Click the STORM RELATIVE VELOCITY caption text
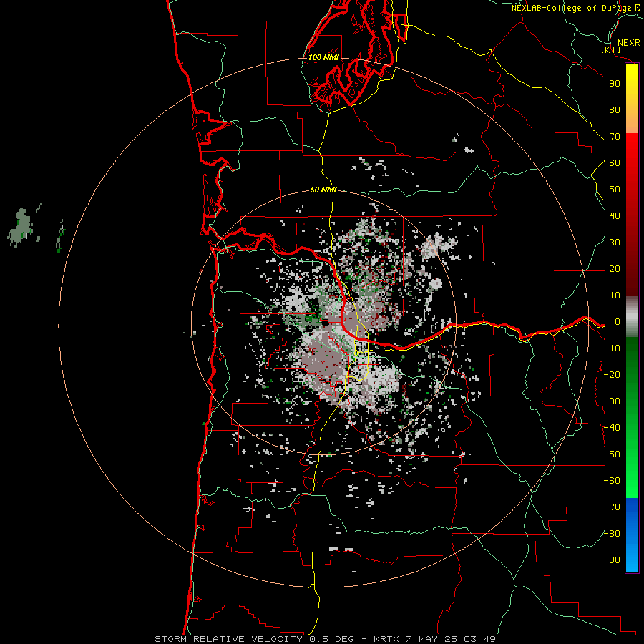 228,639
